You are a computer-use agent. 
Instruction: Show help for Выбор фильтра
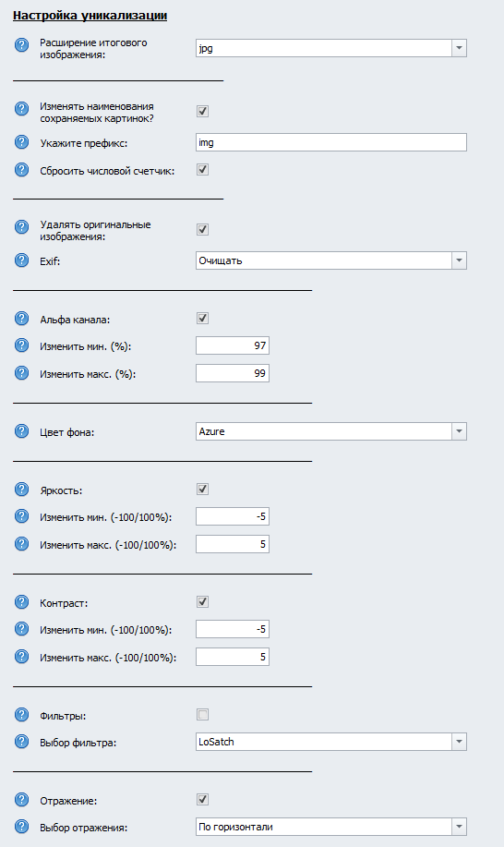click(x=21, y=742)
